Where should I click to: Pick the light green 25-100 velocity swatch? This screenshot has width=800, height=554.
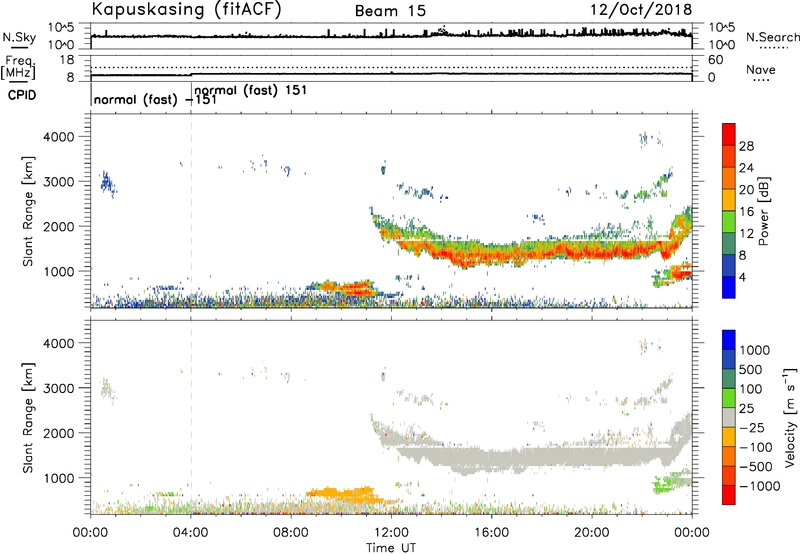click(729, 398)
